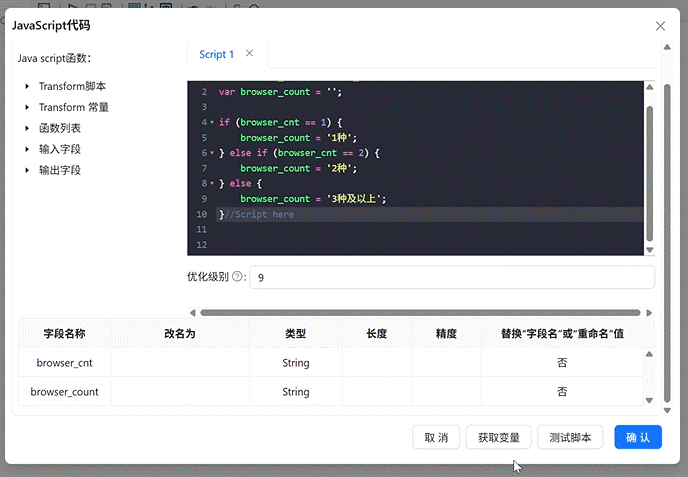
Task: Select the Transform脚本 tree label
Action: (72, 86)
